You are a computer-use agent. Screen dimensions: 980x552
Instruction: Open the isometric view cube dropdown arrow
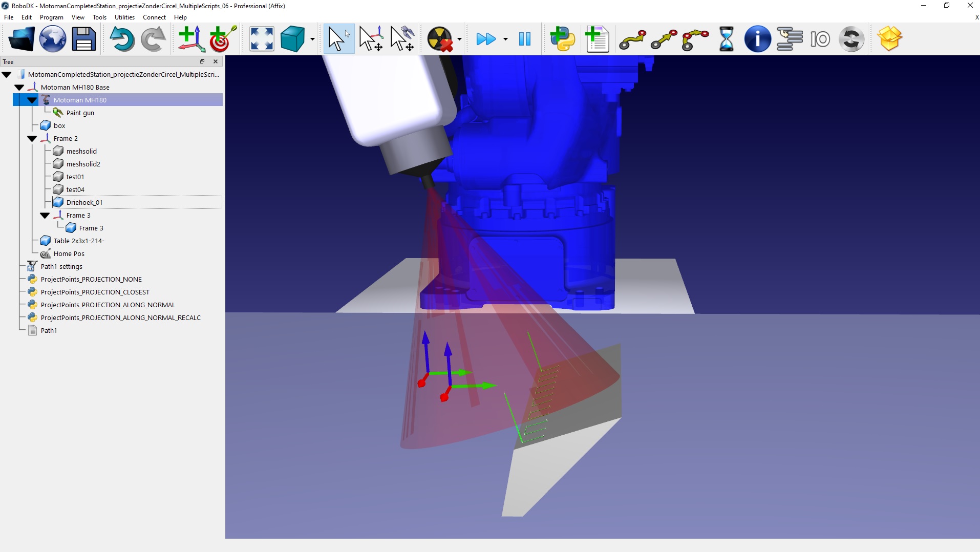312,39
